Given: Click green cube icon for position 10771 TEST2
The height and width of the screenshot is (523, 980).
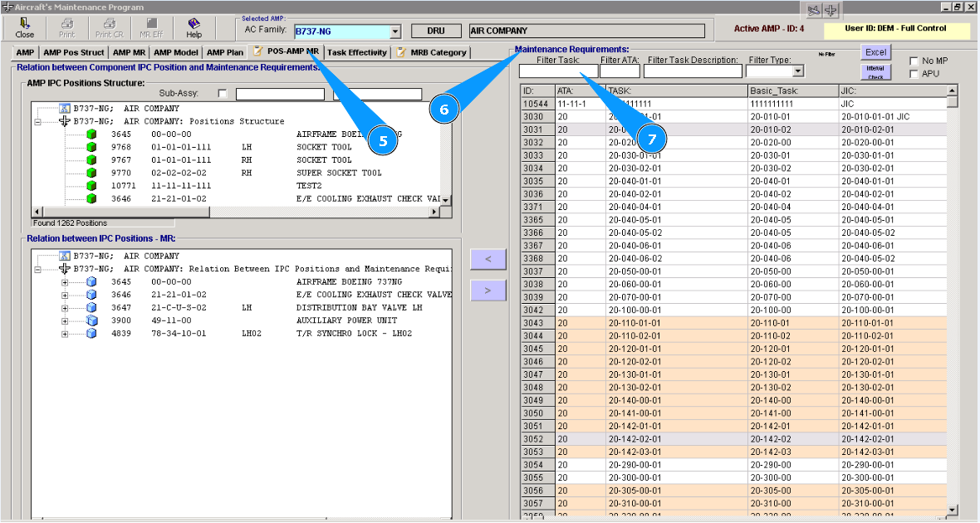Looking at the screenshot, I should pos(92,186).
